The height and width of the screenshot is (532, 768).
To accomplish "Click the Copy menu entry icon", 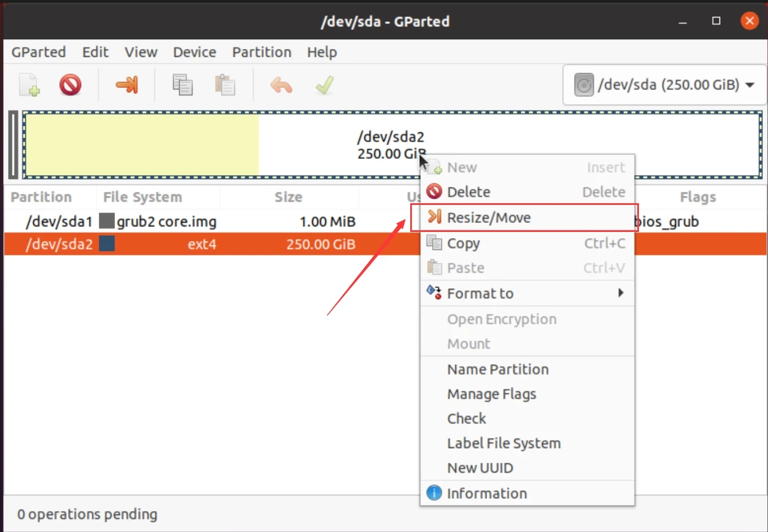I will (434, 243).
